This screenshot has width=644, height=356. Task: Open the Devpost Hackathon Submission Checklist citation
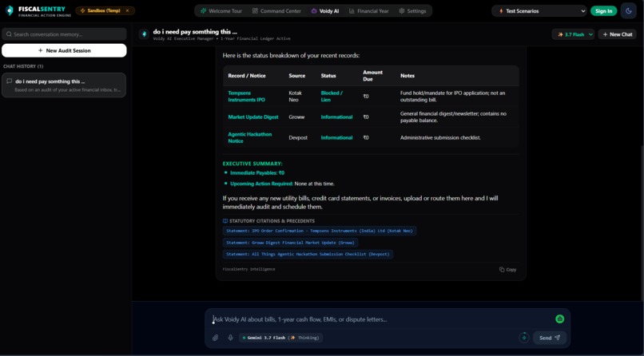pos(308,255)
